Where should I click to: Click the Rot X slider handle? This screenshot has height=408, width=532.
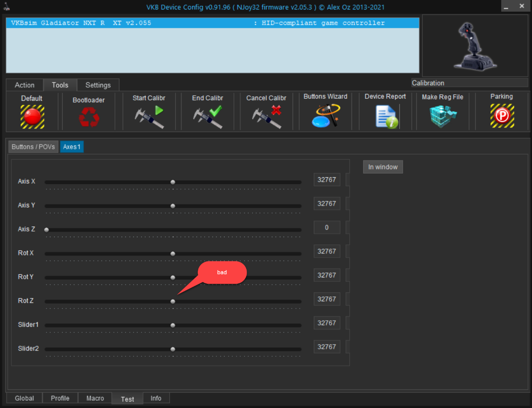173,254
